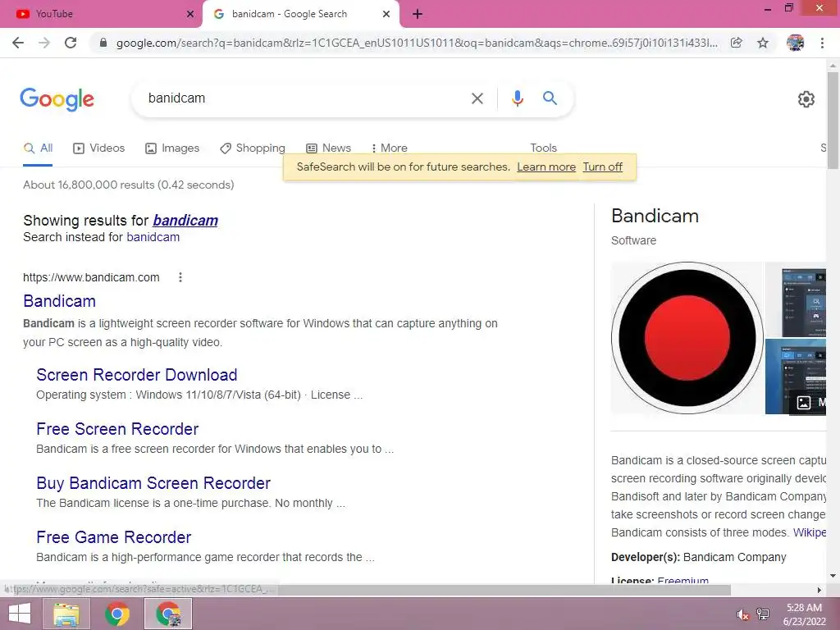Open File Explorer from taskbar

(x=66, y=614)
